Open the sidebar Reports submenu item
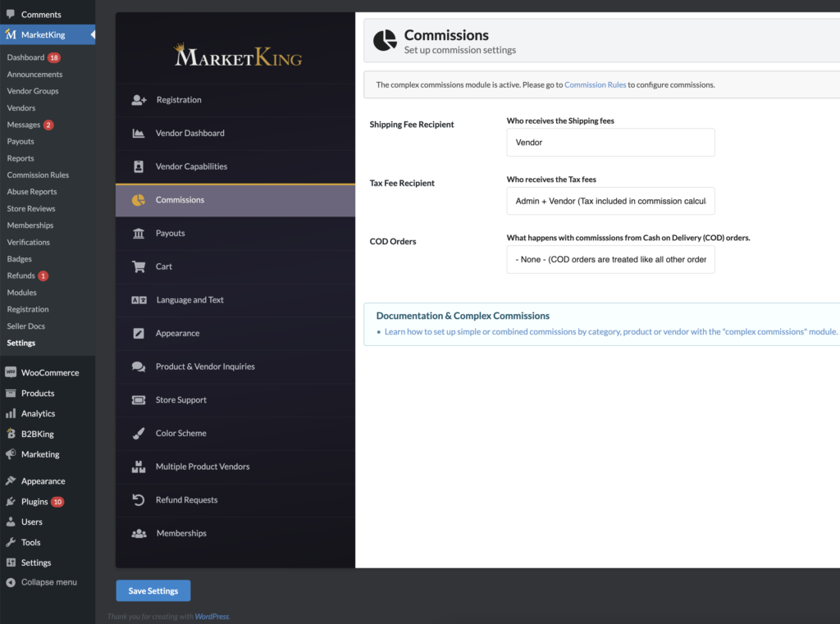Image resolution: width=840 pixels, height=624 pixels. (x=21, y=158)
